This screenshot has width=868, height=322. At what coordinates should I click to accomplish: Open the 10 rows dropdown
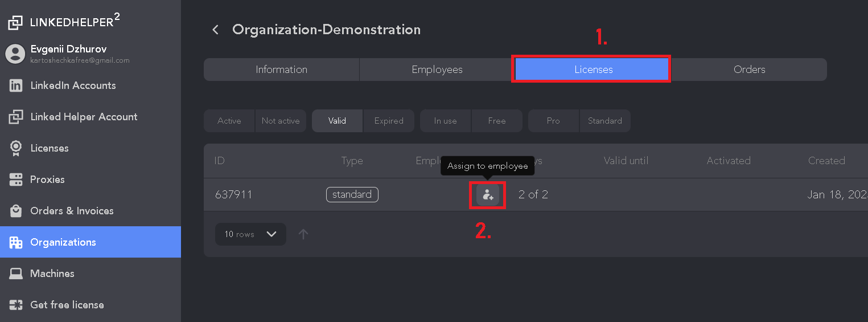coord(250,234)
